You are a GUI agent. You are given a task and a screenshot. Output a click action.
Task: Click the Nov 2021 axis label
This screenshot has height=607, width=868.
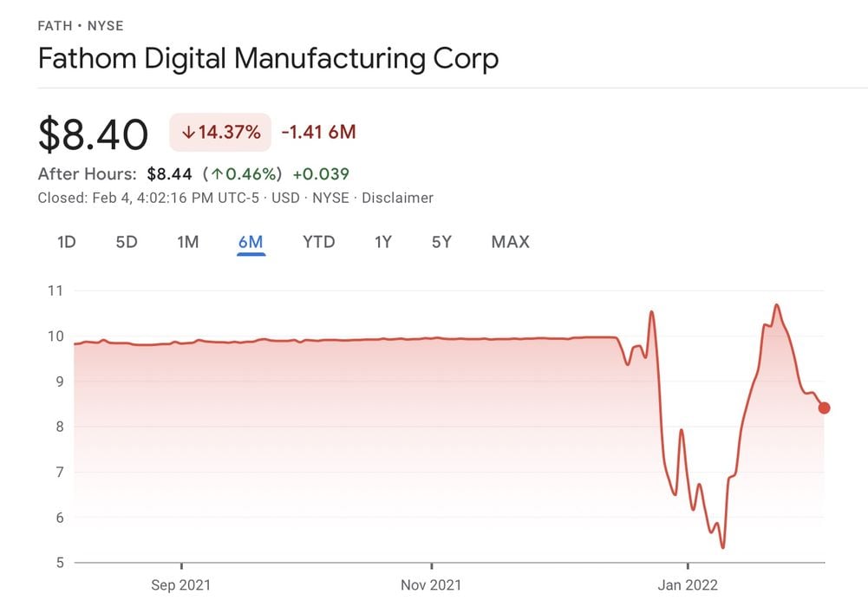point(432,585)
